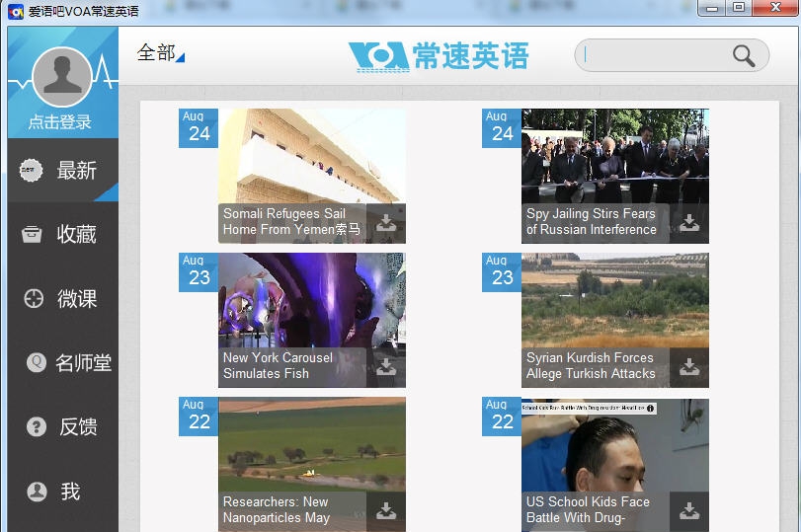The width and height of the screenshot is (801, 532).
Task: Click the Researchers: New Nanoparticles title
Action: tap(277, 509)
